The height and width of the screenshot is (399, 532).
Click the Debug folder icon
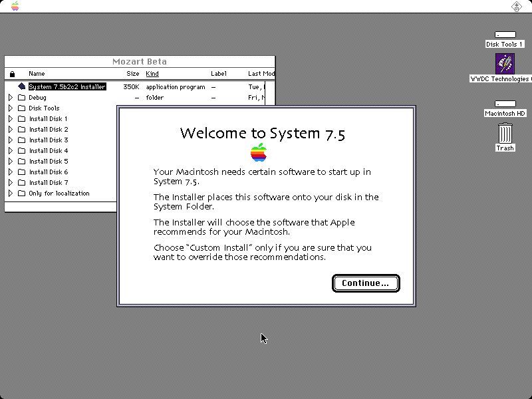pos(22,97)
